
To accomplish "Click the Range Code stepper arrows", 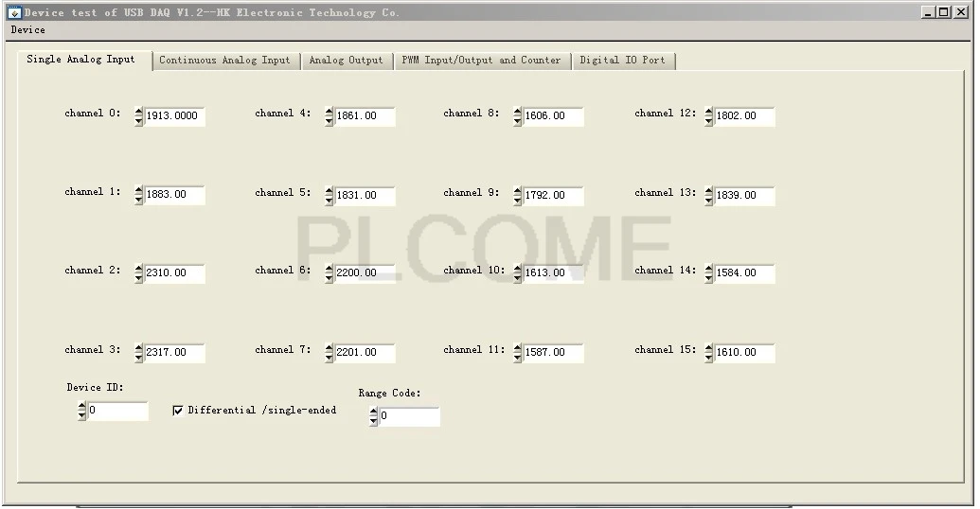I will [x=374, y=416].
